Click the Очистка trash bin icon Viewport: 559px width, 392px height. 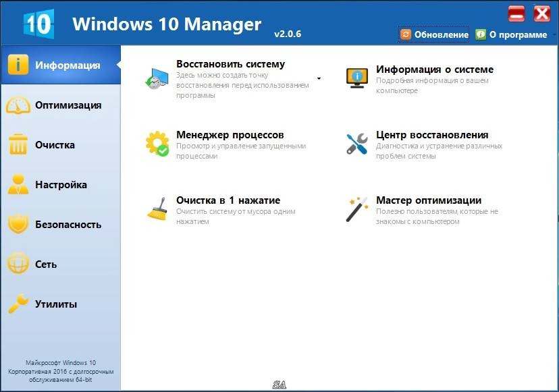pos(18,144)
